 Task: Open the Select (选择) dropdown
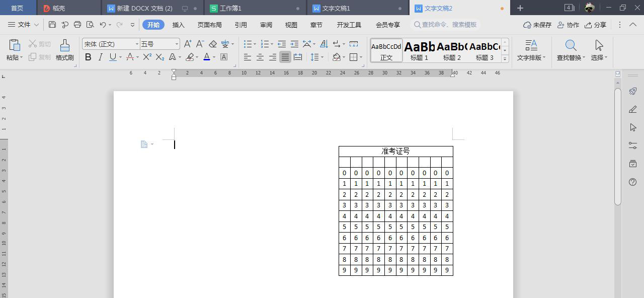(x=599, y=57)
